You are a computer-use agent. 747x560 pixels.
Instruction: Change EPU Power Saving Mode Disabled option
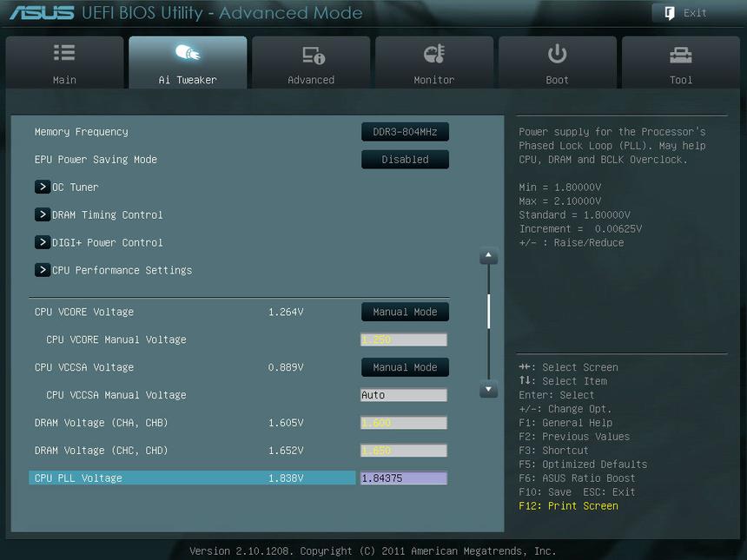(405, 160)
